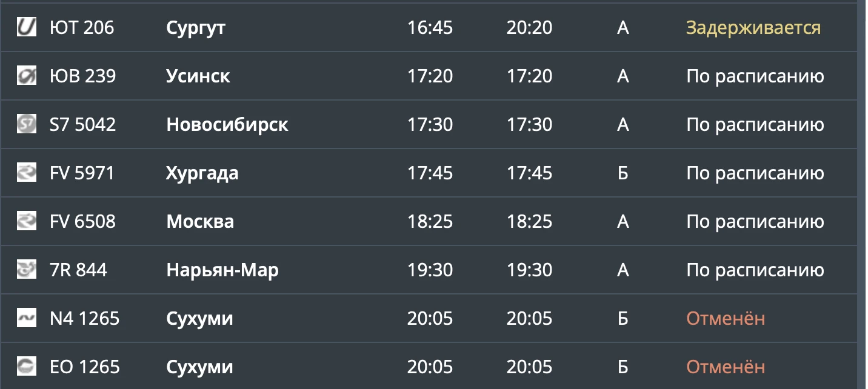
Task: Click the airline logo beside EO 1265
Action: click(27, 367)
